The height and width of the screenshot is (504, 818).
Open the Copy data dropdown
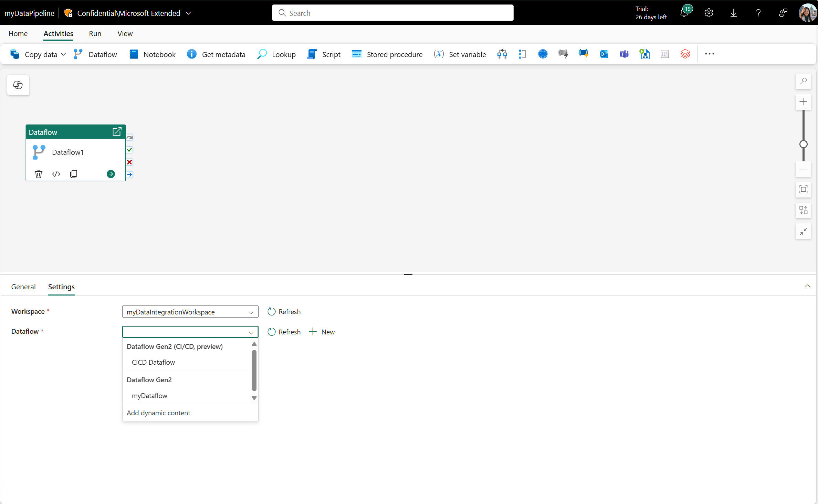63,54
